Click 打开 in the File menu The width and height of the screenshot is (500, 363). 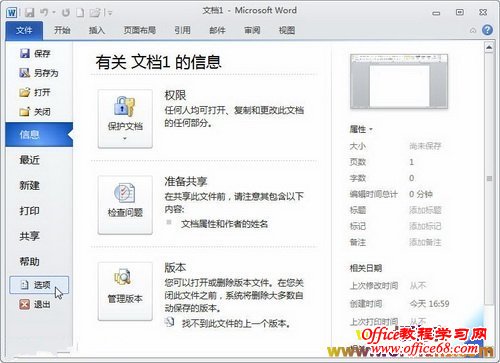click(x=35, y=92)
